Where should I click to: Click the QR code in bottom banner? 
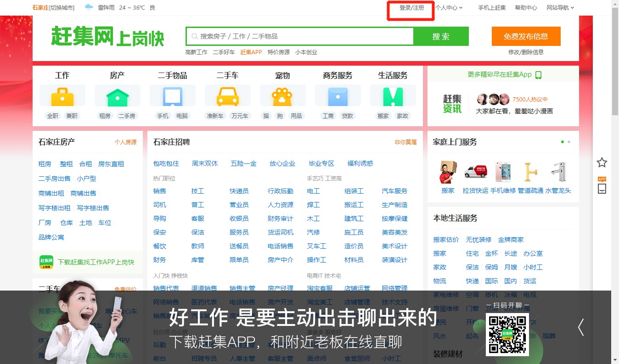507,335
